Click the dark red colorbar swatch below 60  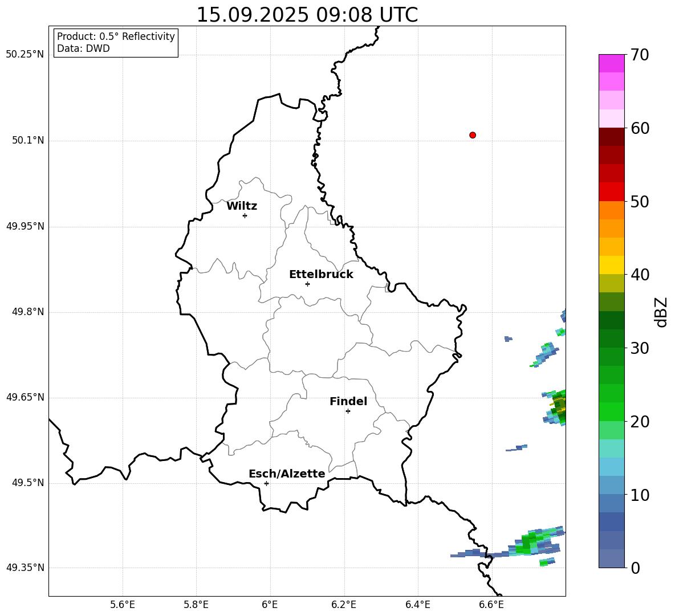click(x=611, y=137)
